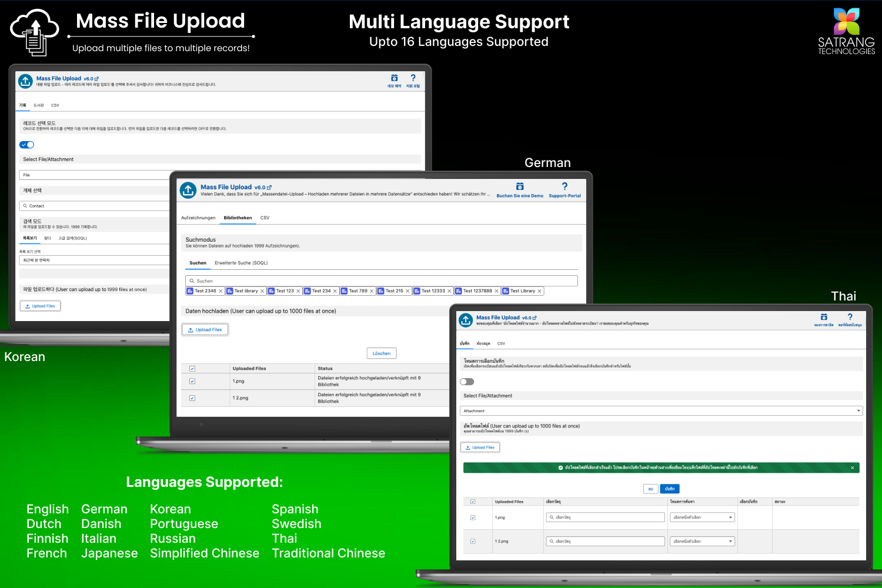The width and height of the screenshot is (882, 588).
Task: Click the Satrang Technologies logo
Action: click(x=847, y=31)
